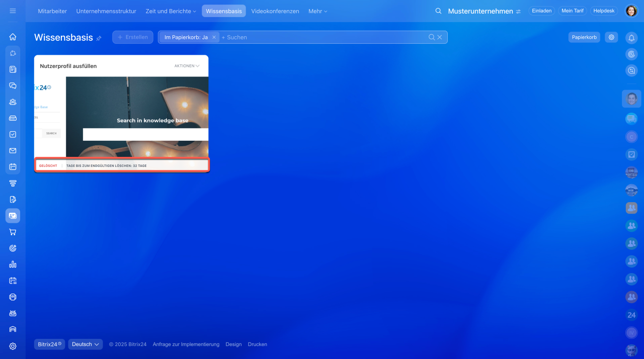This screenshot has height=359, width=644.
Task: Open the 'IV' avatar in right panel
Action: pyautogui.click(x=631, y=332)
